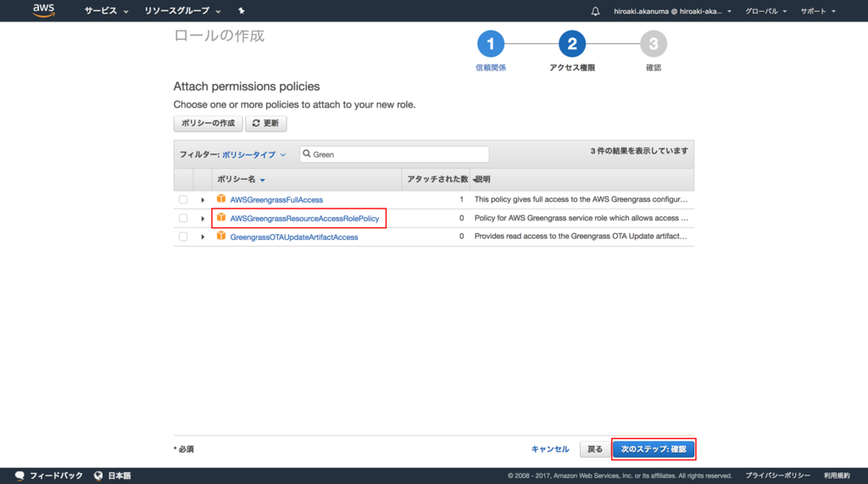
Task: Open the 利用規約 link
Action: 837,476
